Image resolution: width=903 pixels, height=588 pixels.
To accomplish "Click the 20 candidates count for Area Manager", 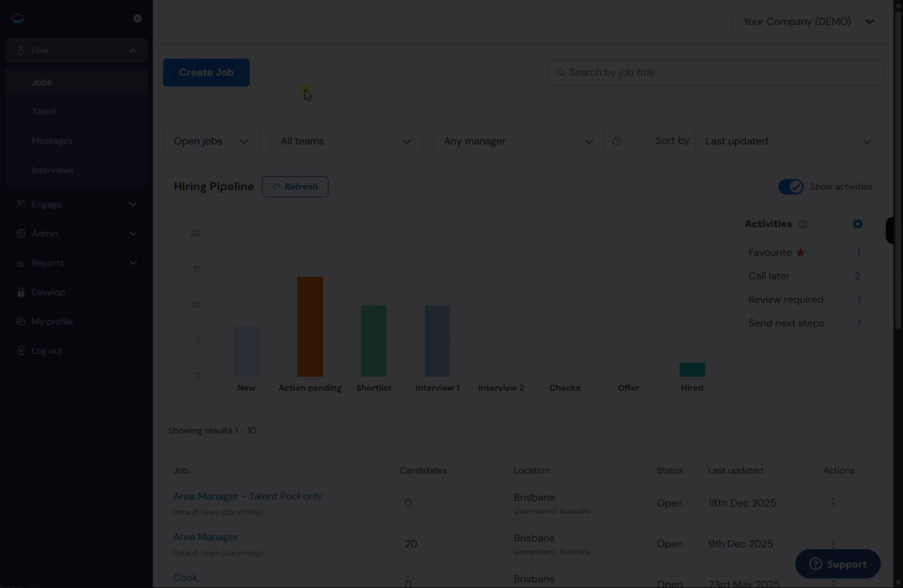I will click(411, 544).
